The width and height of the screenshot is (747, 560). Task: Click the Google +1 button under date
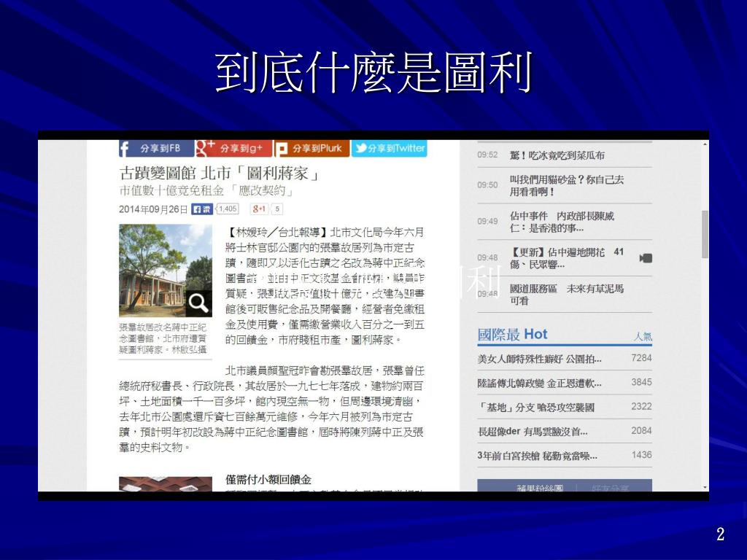[x=259, y=209]
